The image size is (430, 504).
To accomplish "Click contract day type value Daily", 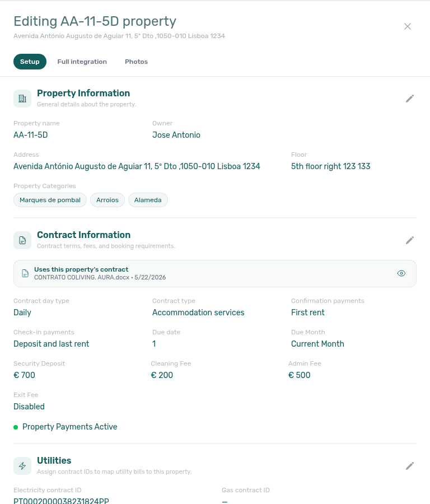I will coord(22,312).
